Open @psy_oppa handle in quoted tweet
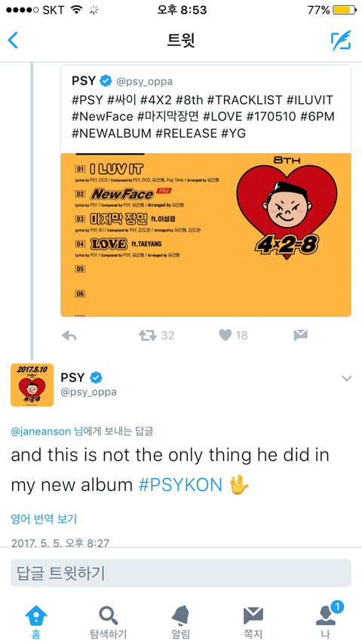This screenshot has width=362, height=644. coord(145,81)
